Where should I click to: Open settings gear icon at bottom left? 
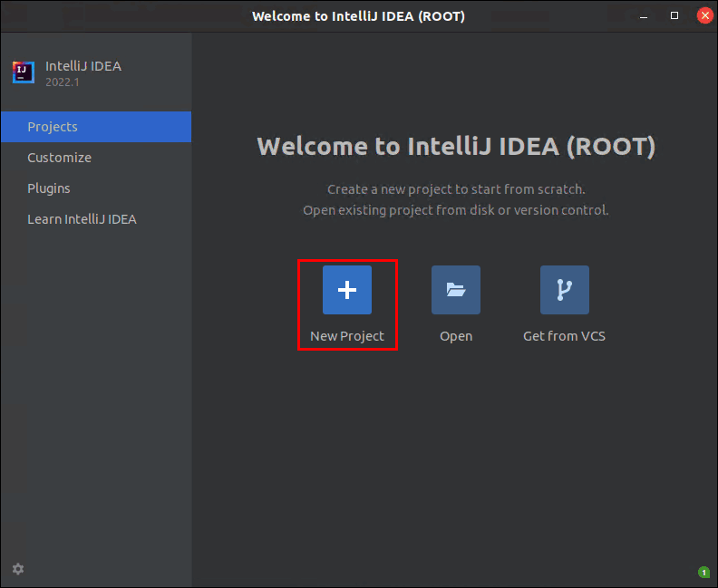pyautogui.click(x=18, y=569)
